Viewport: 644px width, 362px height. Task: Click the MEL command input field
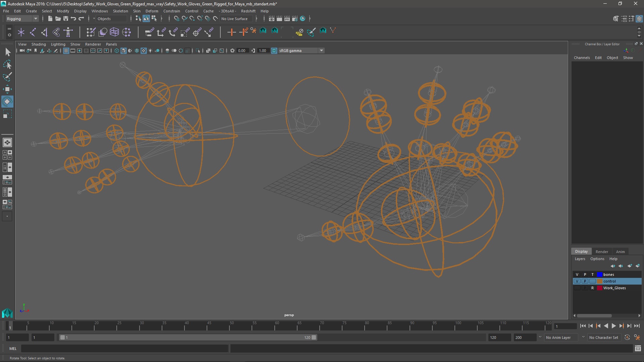(x=124, y=349)
